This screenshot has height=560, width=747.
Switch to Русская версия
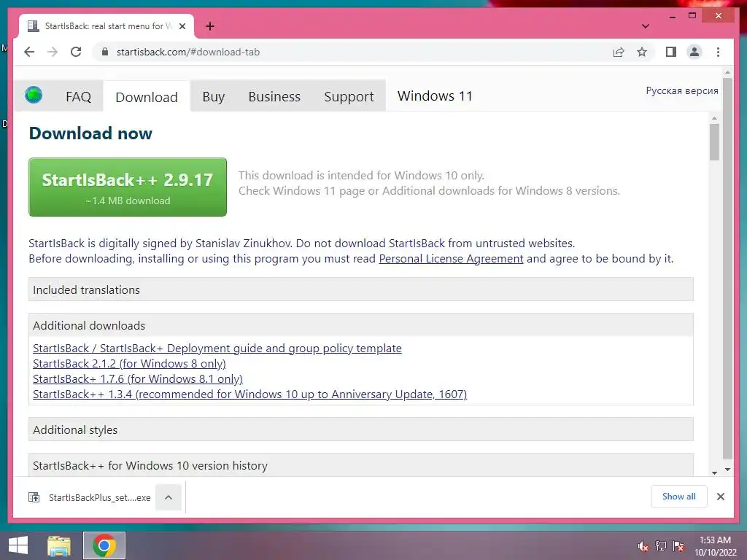[682, 90]
